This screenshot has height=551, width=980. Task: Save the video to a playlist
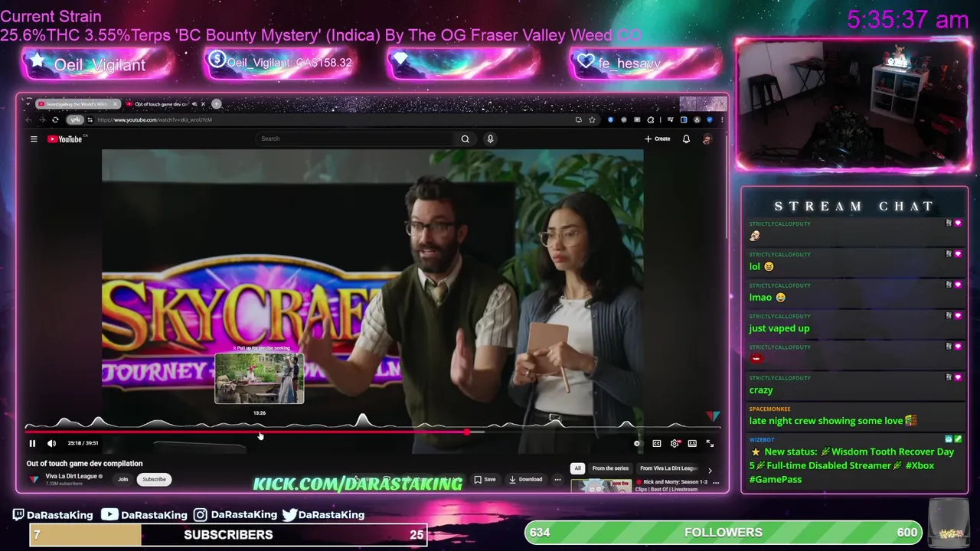pos(485,479)
